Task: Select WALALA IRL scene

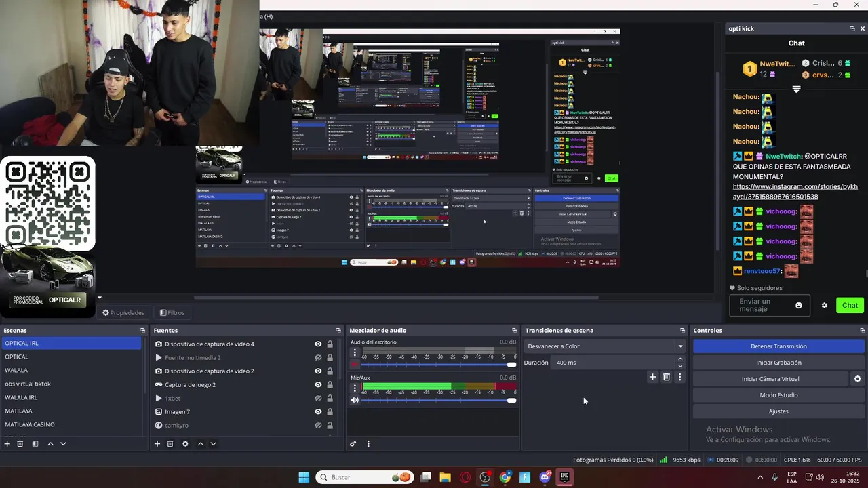Action: click(71, 397)
